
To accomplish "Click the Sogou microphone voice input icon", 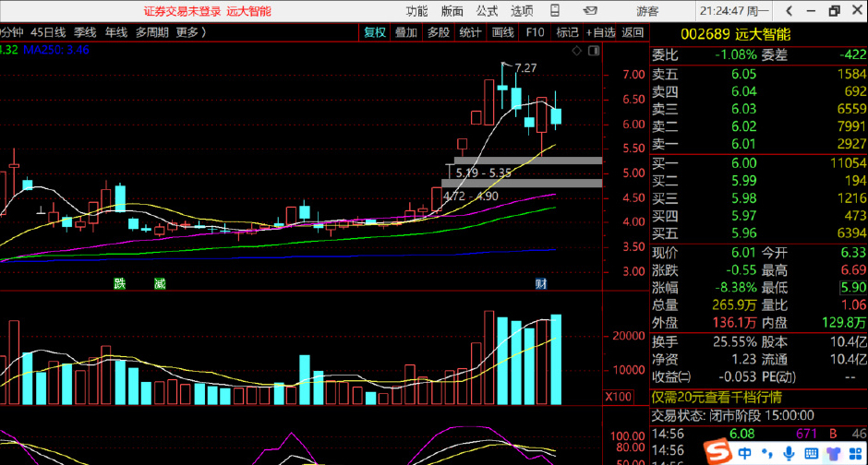I will pos(789,454).
